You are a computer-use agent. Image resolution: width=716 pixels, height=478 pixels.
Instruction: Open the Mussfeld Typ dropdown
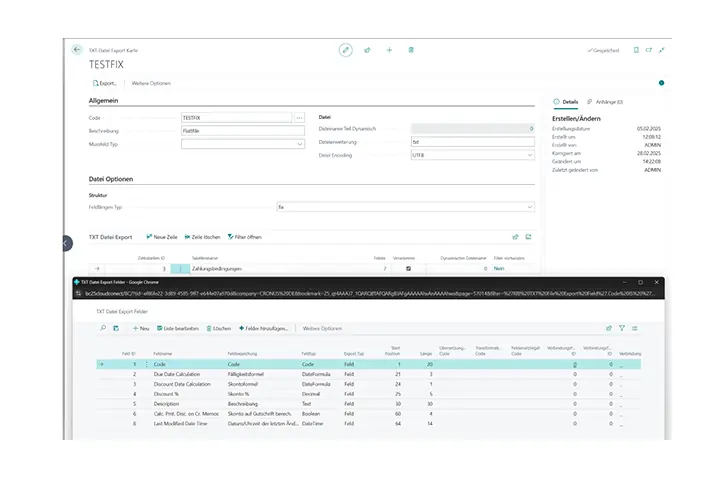(x=300, y=144)
